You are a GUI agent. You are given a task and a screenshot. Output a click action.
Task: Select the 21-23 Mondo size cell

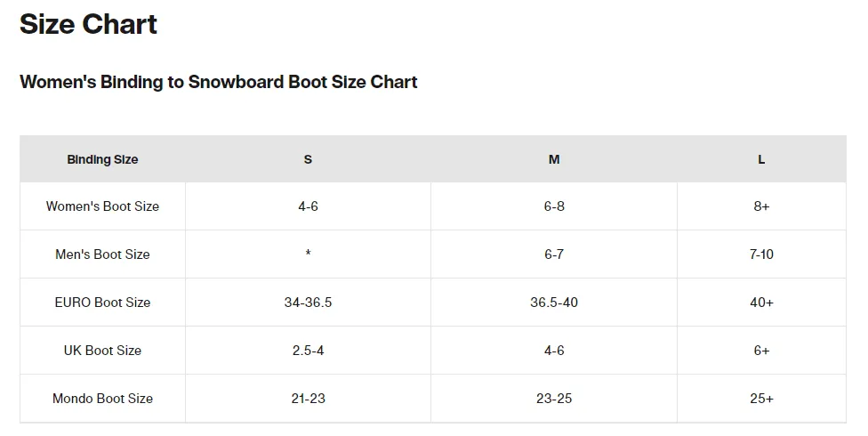308,399
